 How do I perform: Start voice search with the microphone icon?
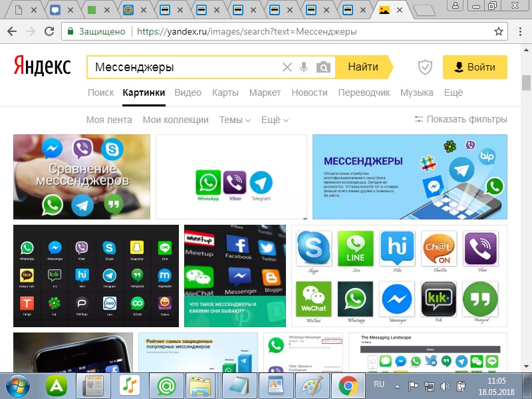(x=304, y=67)
